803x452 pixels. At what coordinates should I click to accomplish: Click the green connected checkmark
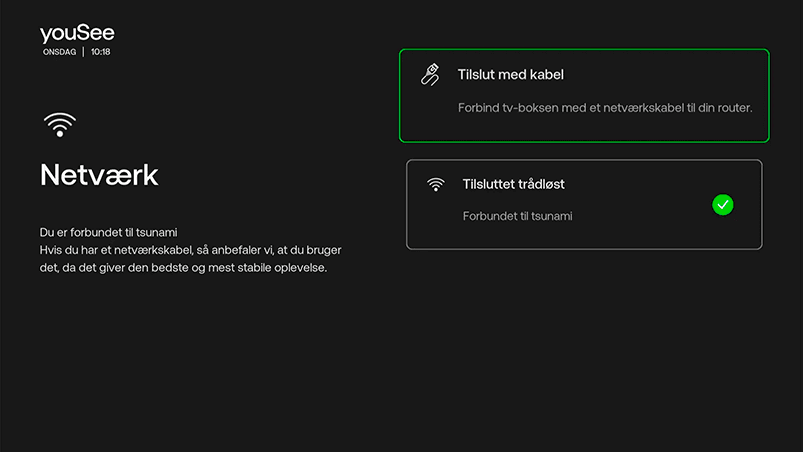click(723, 204)
